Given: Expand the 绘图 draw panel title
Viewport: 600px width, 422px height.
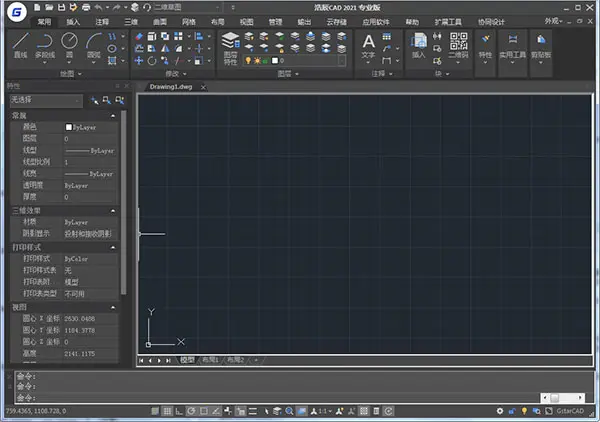Looking at the screenshot, I should coord(71,73).
